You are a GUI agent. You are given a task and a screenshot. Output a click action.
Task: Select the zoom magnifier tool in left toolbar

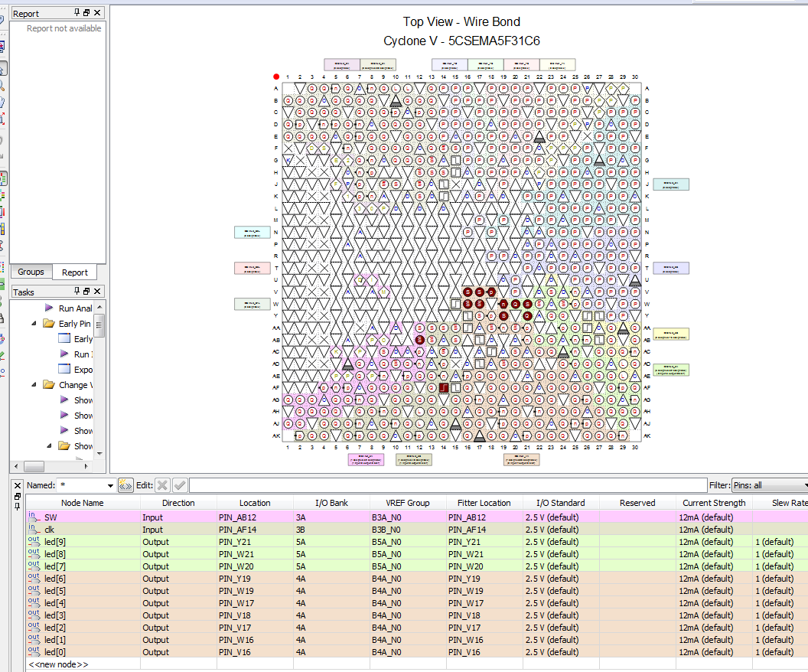2,85
